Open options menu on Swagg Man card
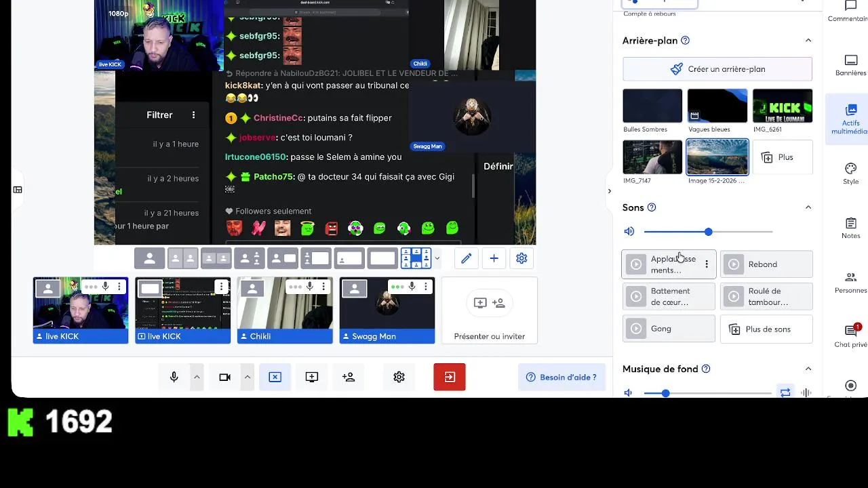The height and width of the screenshot is (488, 868). pos(425,287)
